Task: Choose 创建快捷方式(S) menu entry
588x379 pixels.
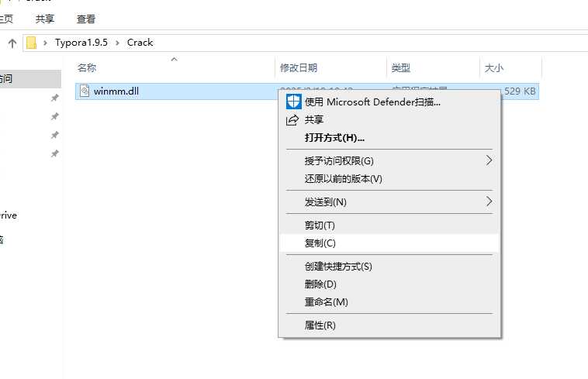Action: coord(389,267)
